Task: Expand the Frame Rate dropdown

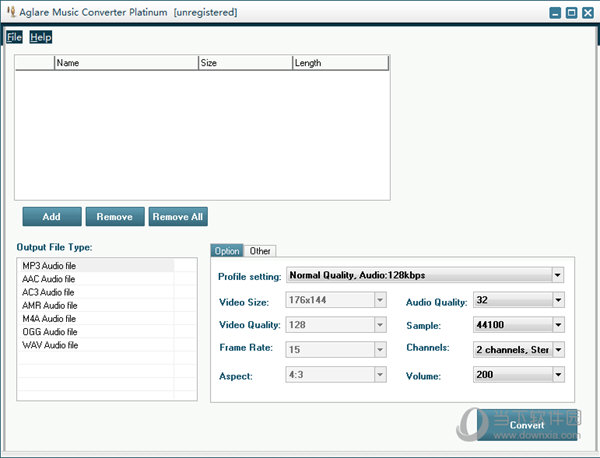Action: [380, 349]
